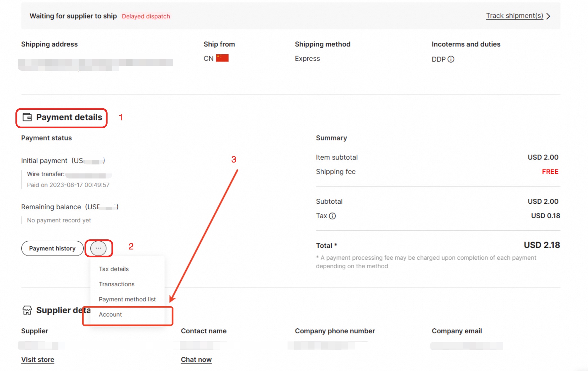Choose Payment method list in the menu
Screen dimensions: 588x371
point(127,299)
